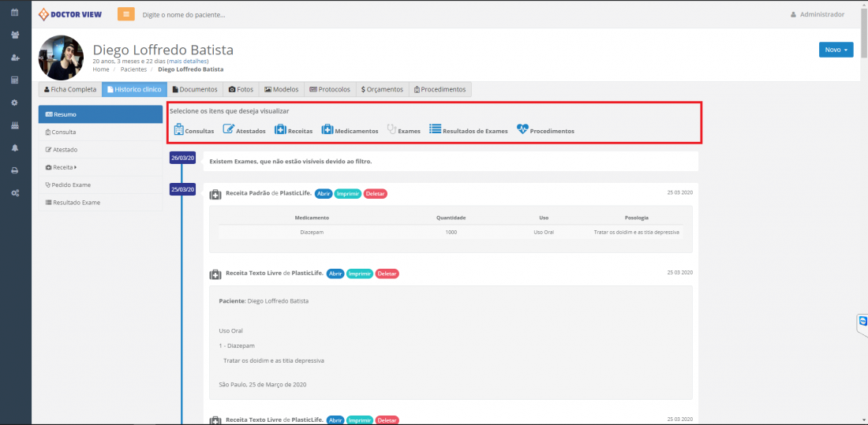Open the Novo dropdown button
This screenshot has width=868, height=425.
point(836,50)
